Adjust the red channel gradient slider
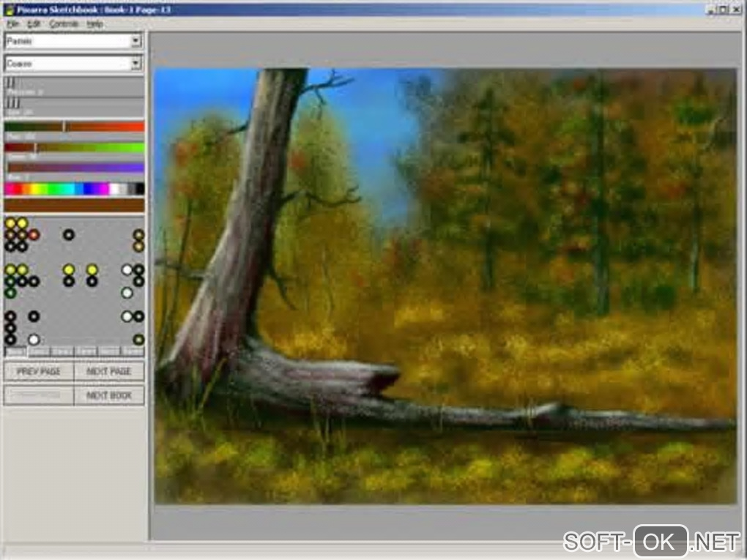This screenshot has height=560, width=747. coord(74,127)
